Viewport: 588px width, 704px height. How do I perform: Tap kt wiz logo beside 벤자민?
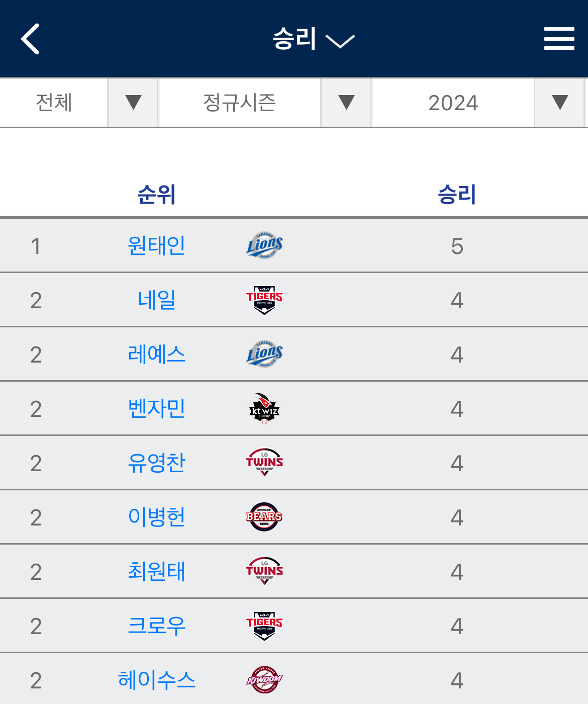tap(264, 408)
